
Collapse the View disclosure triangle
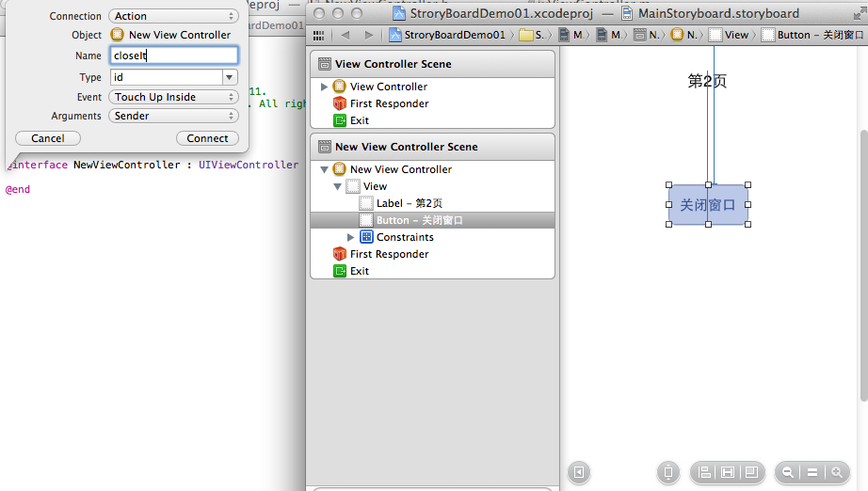point(337,187)
